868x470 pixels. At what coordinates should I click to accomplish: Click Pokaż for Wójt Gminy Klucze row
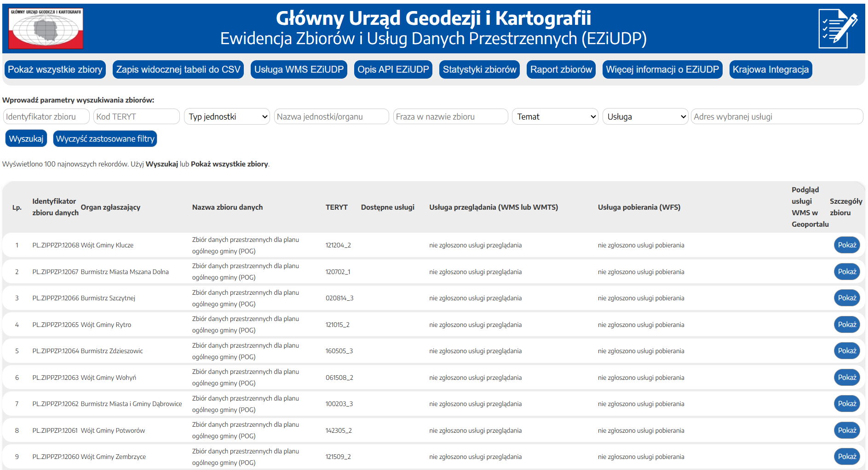coord(847,245)
